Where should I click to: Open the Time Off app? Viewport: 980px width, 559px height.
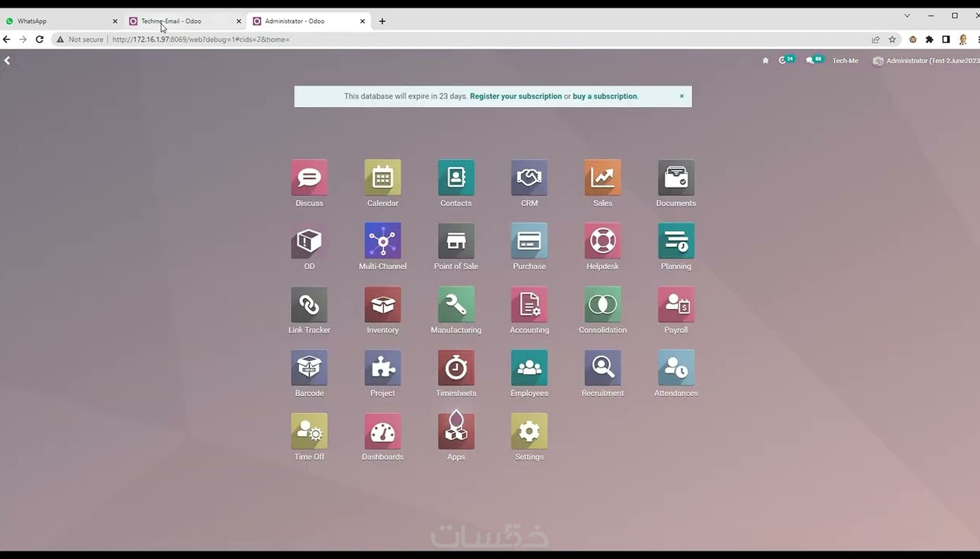pyautogui.click(x=309, y=431)
